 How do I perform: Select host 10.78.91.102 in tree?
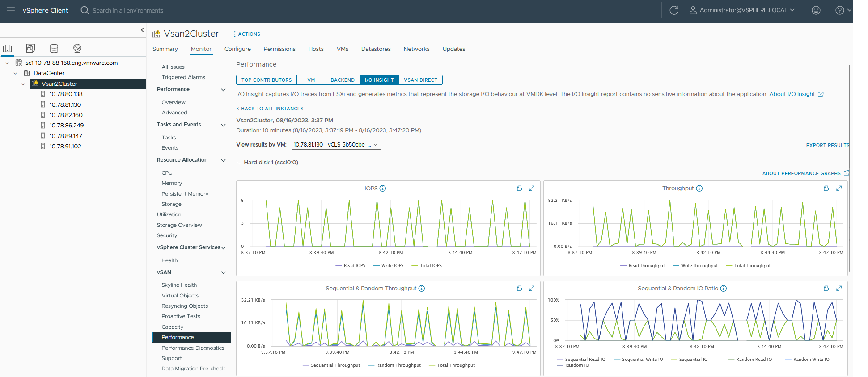tap(65, 147)
